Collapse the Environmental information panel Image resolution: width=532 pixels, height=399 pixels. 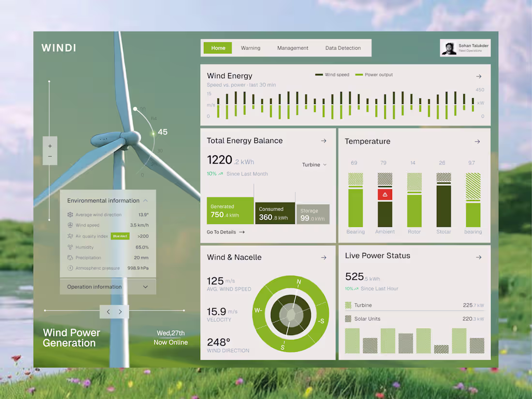146,201
